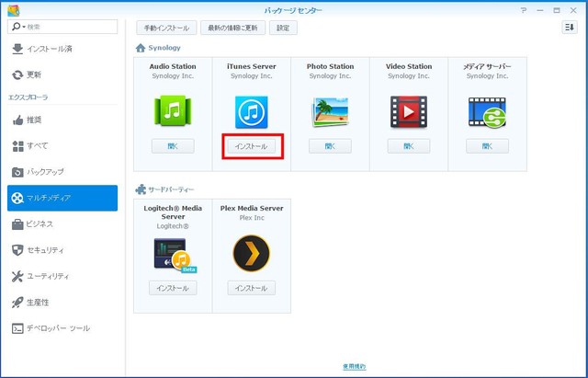This screenshot has height=378, width=588.
Task: Click the Plex Media Server icon
Action: (x=251, y=253)
